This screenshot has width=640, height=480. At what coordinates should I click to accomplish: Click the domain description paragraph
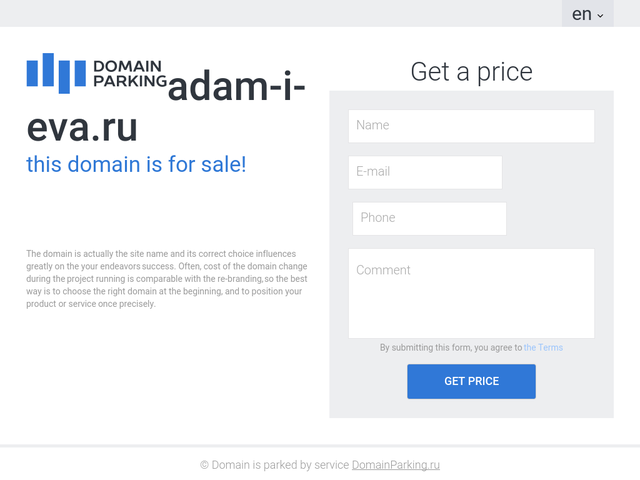pyautogui.click(x=166, y=279)
